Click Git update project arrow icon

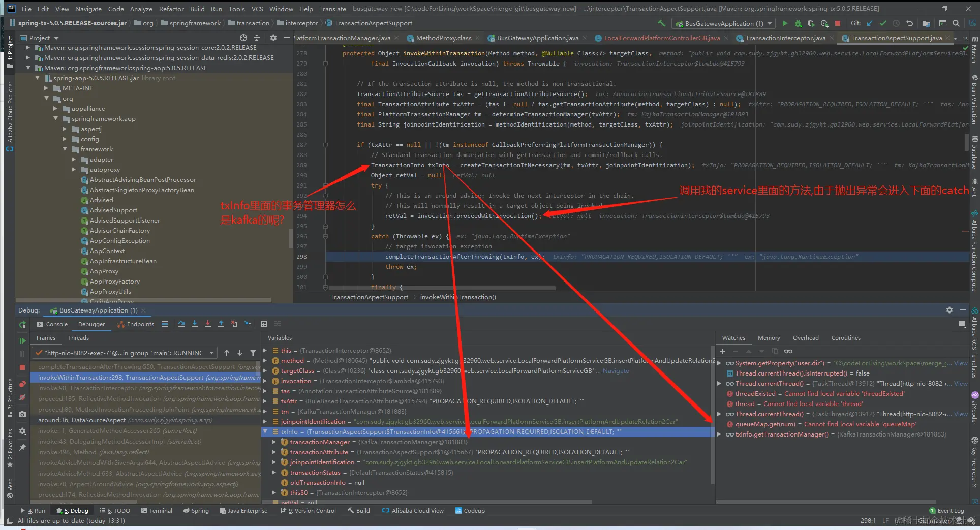(870, 23)
